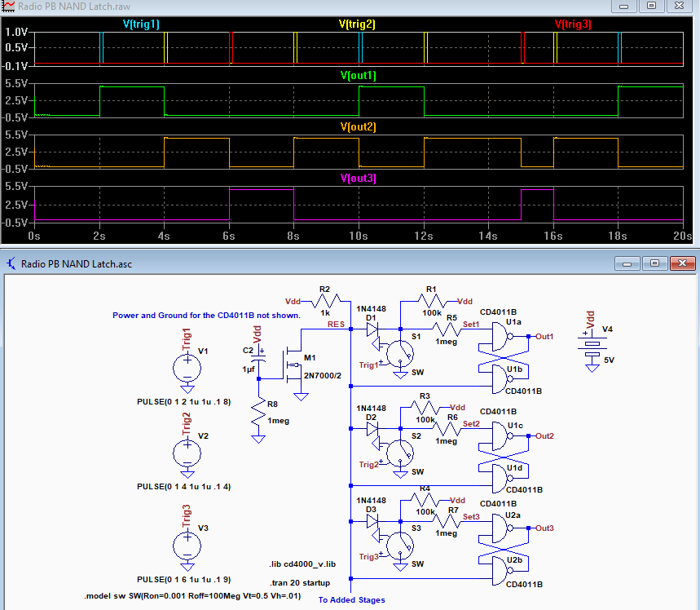Click voltage source V2 symbol
Screen dimensions: 700x610
tap(187, 453)
